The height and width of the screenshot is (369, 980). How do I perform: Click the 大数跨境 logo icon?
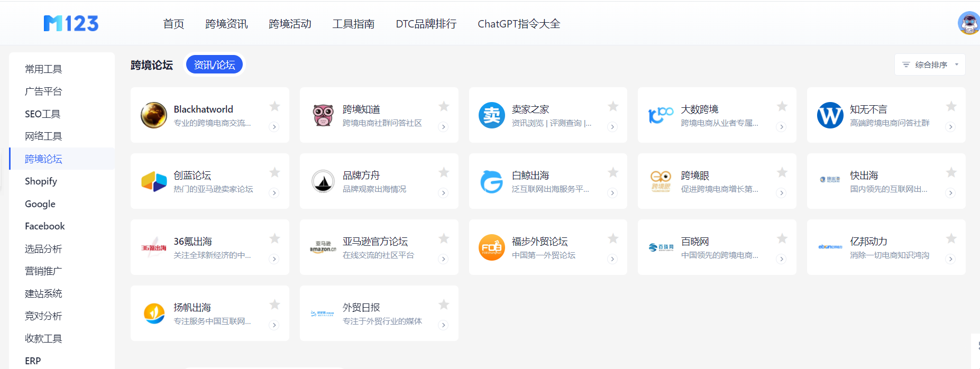coord(661,115)
